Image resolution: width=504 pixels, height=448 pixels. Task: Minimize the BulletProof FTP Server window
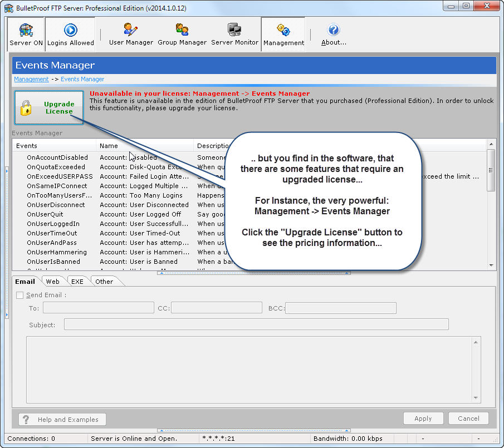tap(451, 6)
